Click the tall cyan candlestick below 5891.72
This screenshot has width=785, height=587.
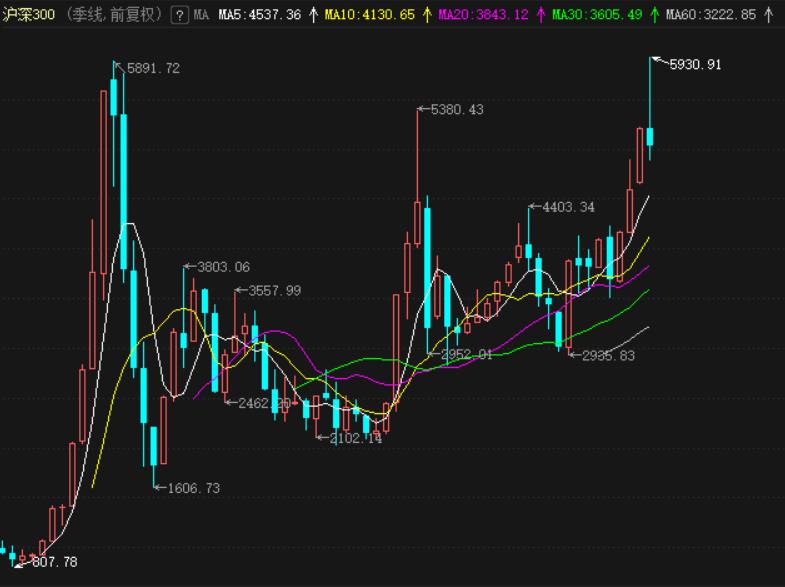[123, 192]
